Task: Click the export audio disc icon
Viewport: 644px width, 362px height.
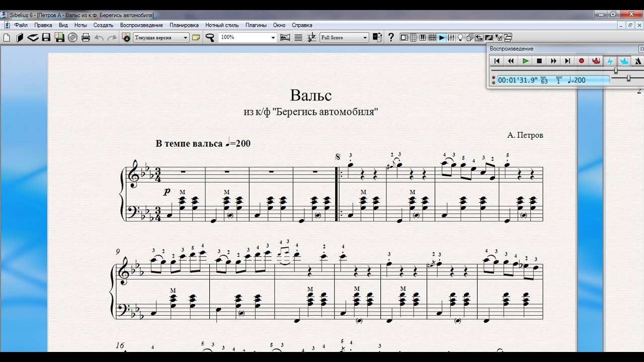Action: coord(72,37)
